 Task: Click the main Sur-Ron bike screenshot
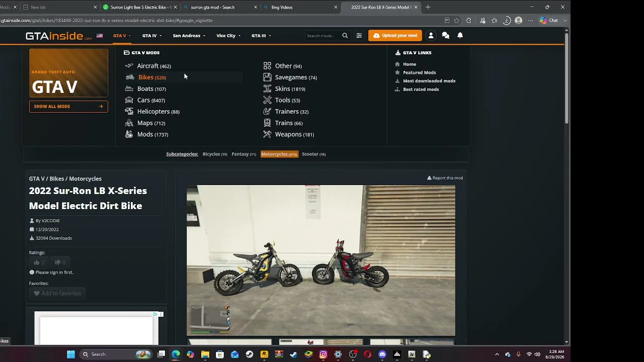click(321, 260)
